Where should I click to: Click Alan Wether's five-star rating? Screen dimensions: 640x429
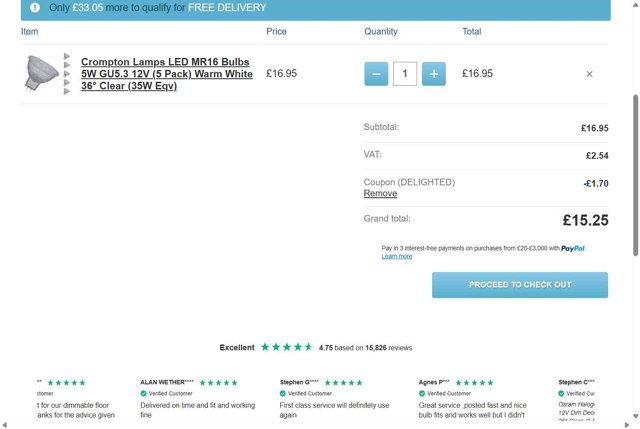tap(218, 382)
